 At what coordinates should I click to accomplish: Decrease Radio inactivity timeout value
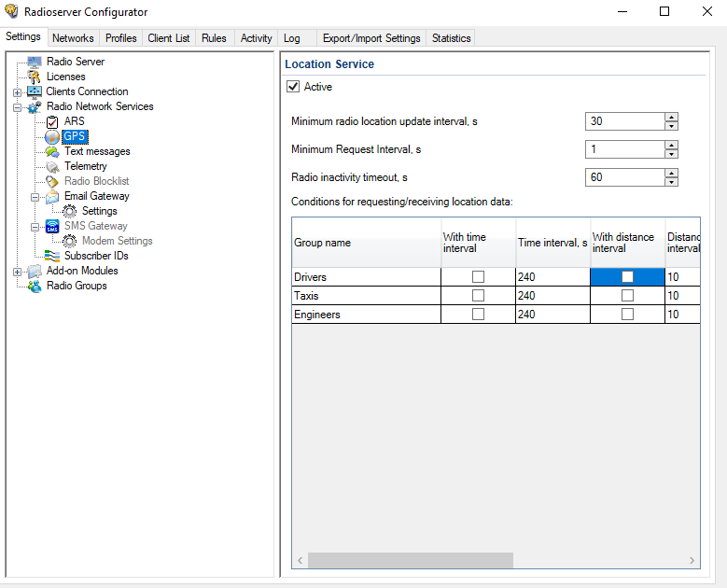[671, 182]
